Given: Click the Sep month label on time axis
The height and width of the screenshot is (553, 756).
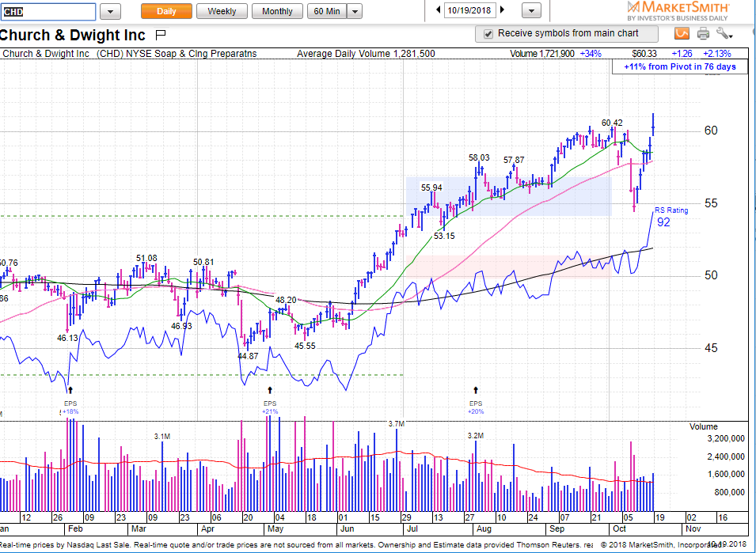Looking at the screenshot, I should (557, 529).
